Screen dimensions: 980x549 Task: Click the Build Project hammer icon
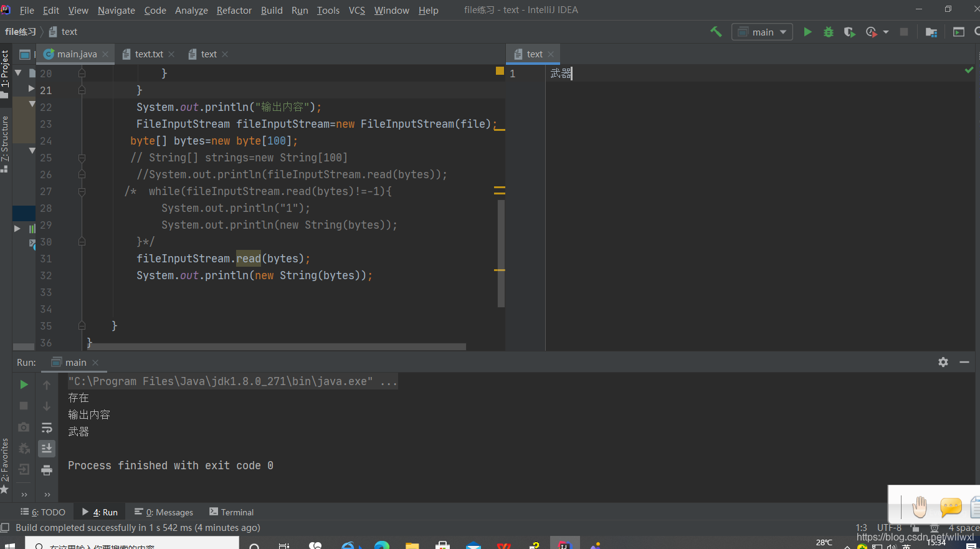click(x=716, y=32)
